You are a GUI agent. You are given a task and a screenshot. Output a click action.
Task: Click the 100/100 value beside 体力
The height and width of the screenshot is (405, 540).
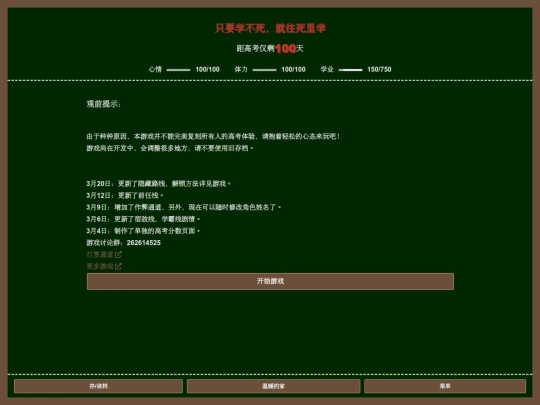[x=293, y=69]
